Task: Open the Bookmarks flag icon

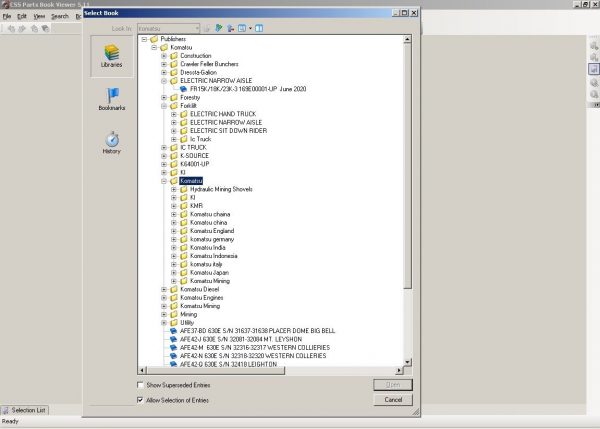Action: [x=112, y=95]
